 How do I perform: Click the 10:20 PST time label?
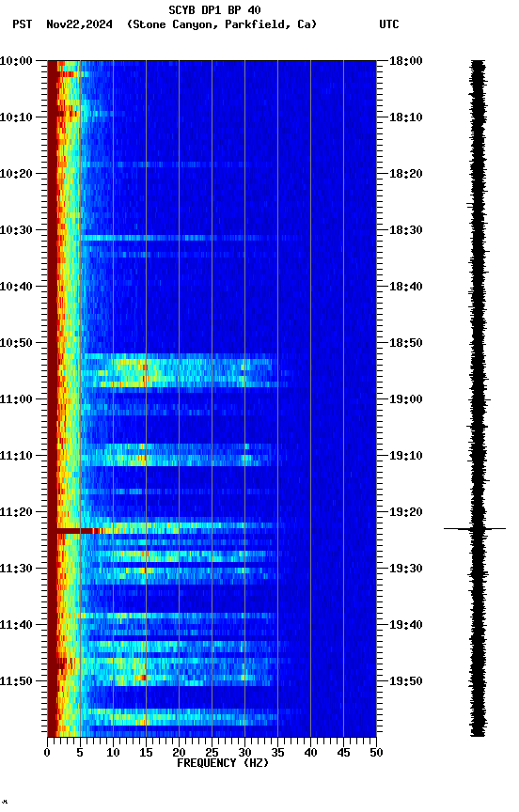click(x=16, y=174)
